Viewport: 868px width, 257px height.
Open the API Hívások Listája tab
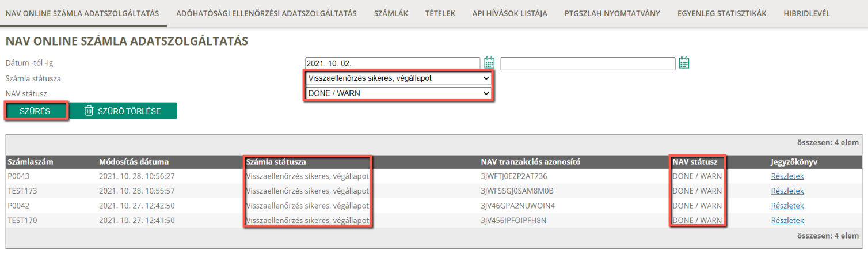[509, 13]
